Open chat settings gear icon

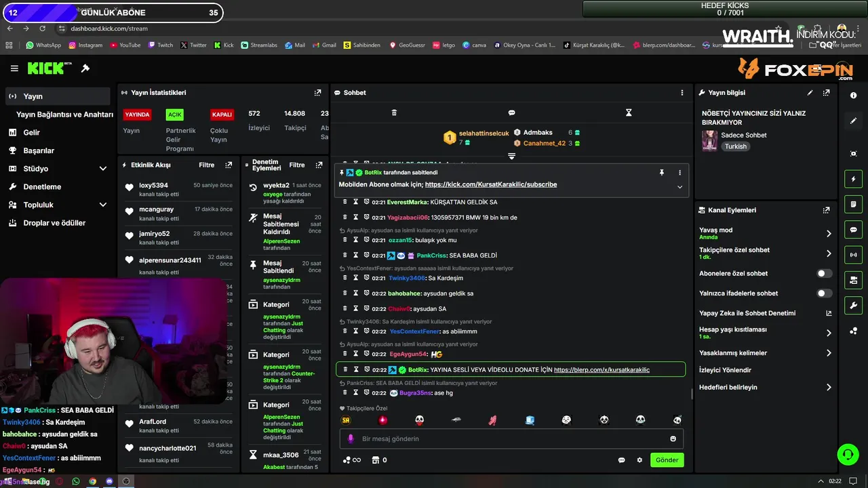[x=639, y=460]
